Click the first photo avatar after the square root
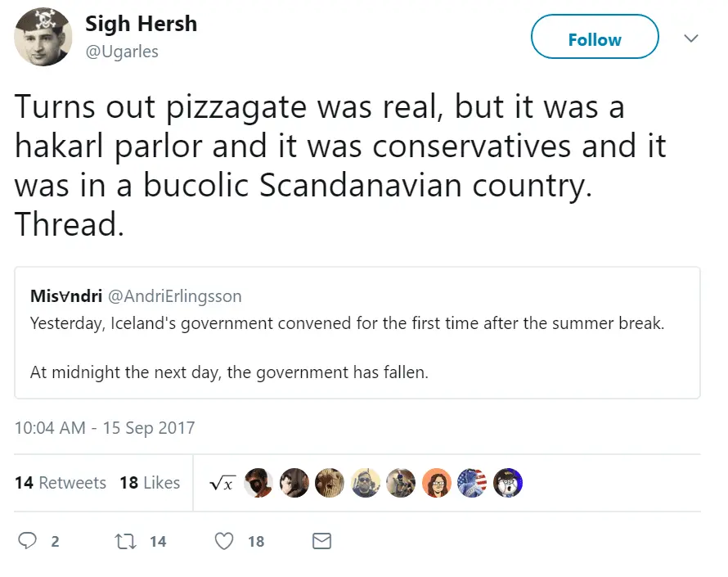728x577 pixels. coord(258,483)
